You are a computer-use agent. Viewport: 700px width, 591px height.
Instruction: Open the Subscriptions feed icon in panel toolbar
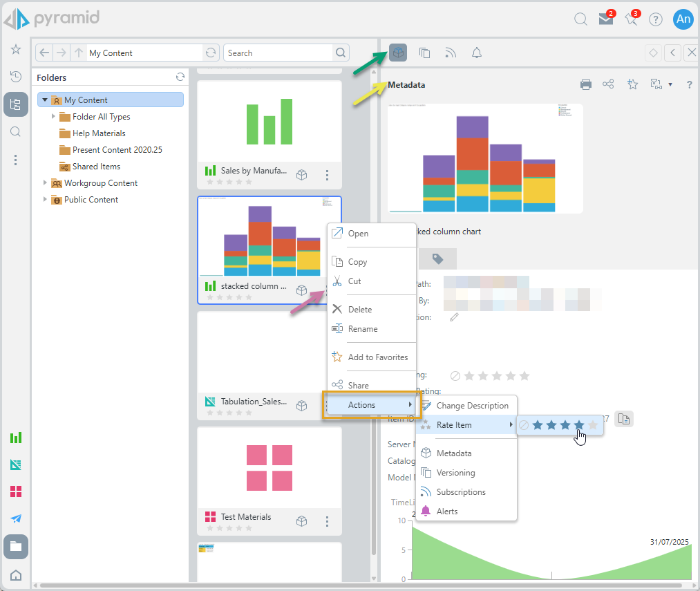tap(451, 53)
